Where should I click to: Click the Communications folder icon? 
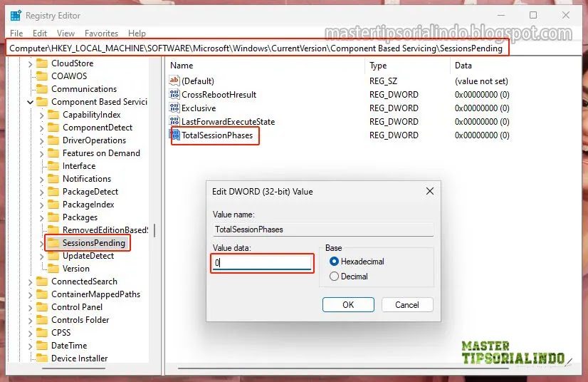coord(42,89)
